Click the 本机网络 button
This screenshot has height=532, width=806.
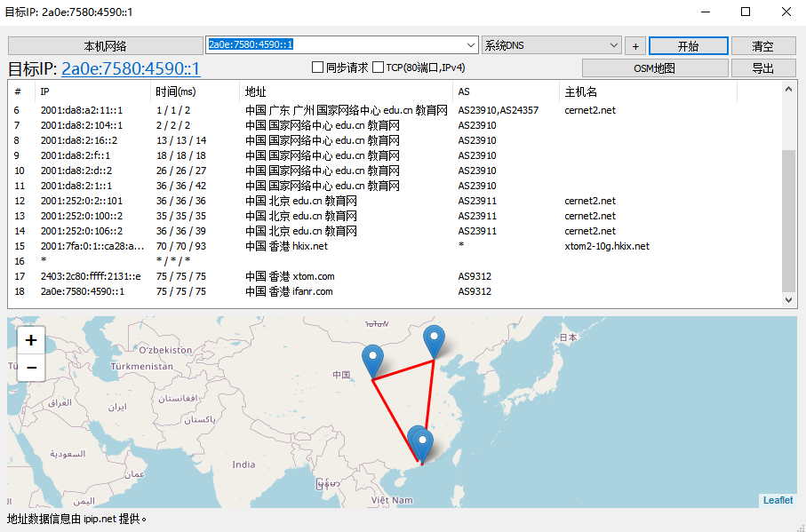pos(106,46)
